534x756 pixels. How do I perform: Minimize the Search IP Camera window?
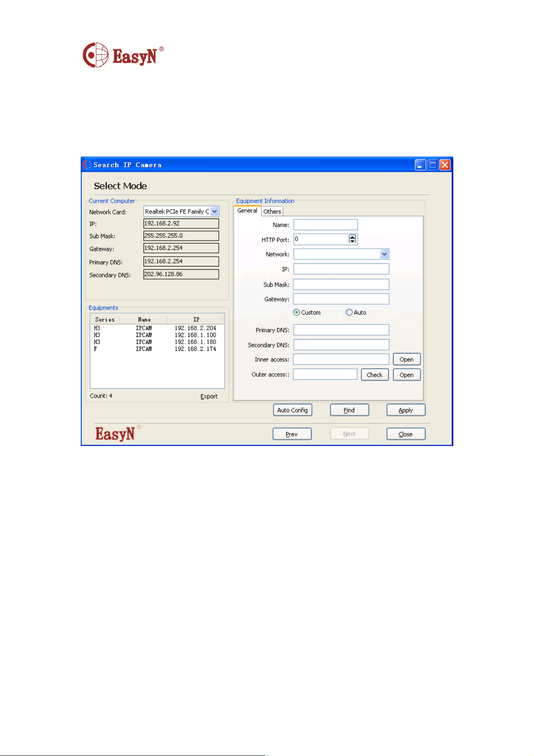click(420, 165)
